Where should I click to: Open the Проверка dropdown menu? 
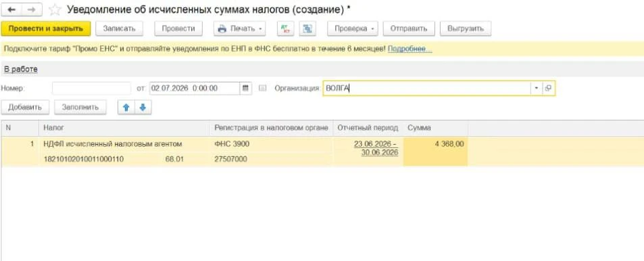tap(352, 29)
